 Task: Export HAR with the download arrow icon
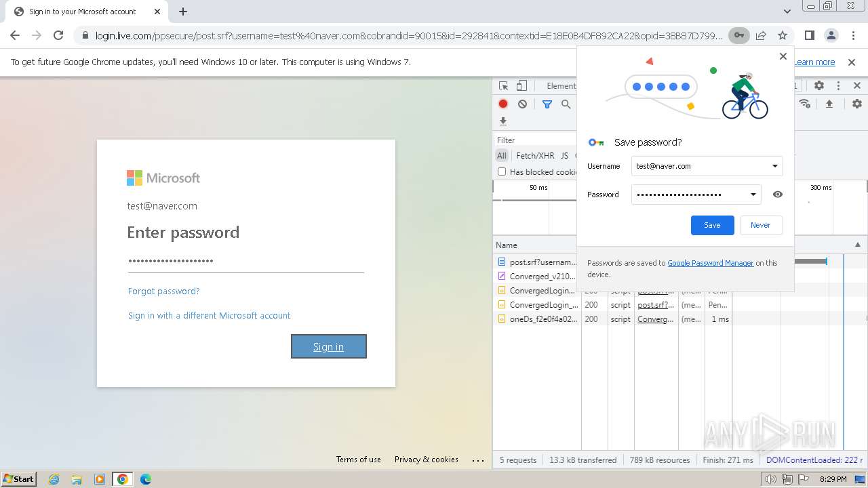click(503, 121)
